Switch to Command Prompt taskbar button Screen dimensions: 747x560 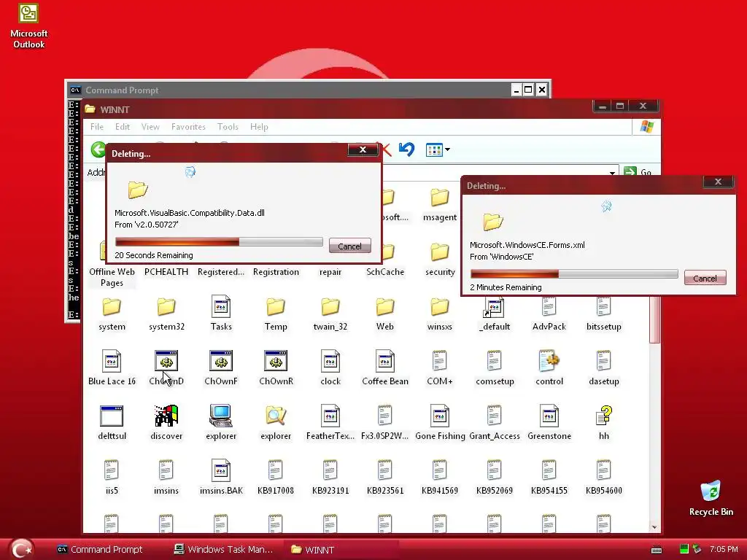99,549
